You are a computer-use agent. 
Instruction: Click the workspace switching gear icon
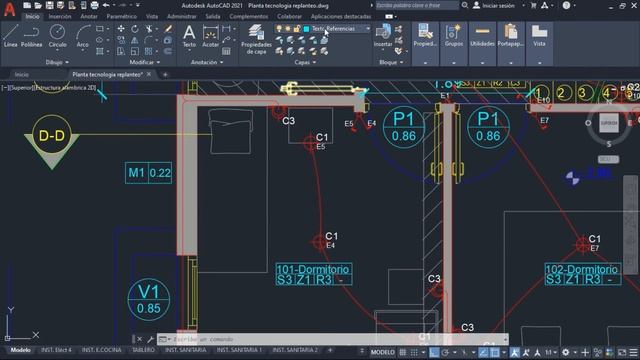tap(566, 352)
